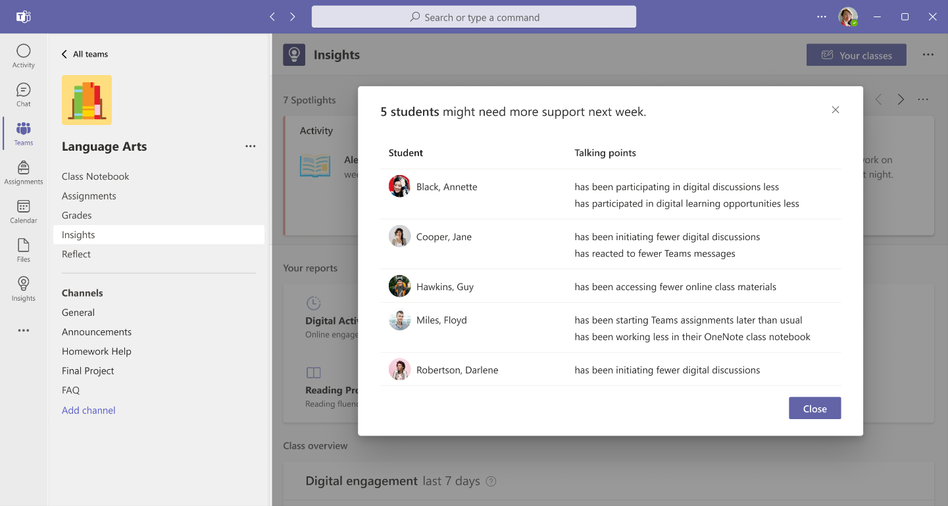This screenshot has width=948, height=506.
Task: Click Add channel link
Action: (x=88, y=410)
